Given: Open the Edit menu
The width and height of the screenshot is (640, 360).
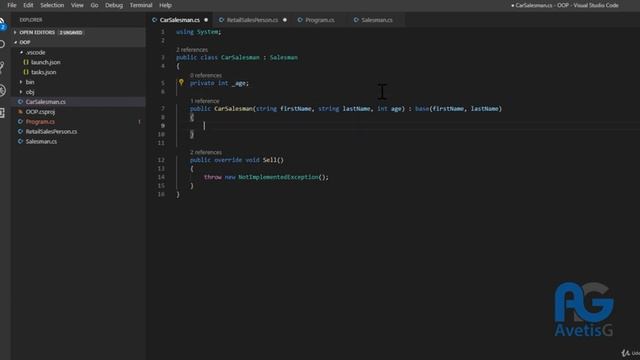Looking at the screenshot, I should click(28, 5).
